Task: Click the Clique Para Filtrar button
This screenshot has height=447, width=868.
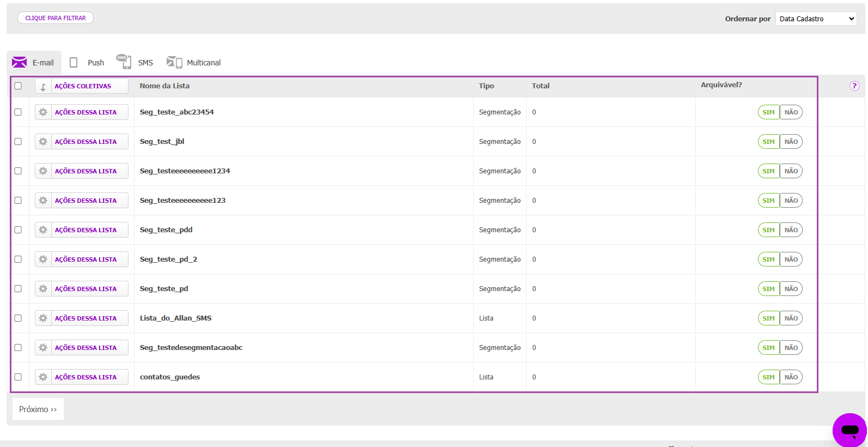Action: pyautogui.click(x=56, y=18)
